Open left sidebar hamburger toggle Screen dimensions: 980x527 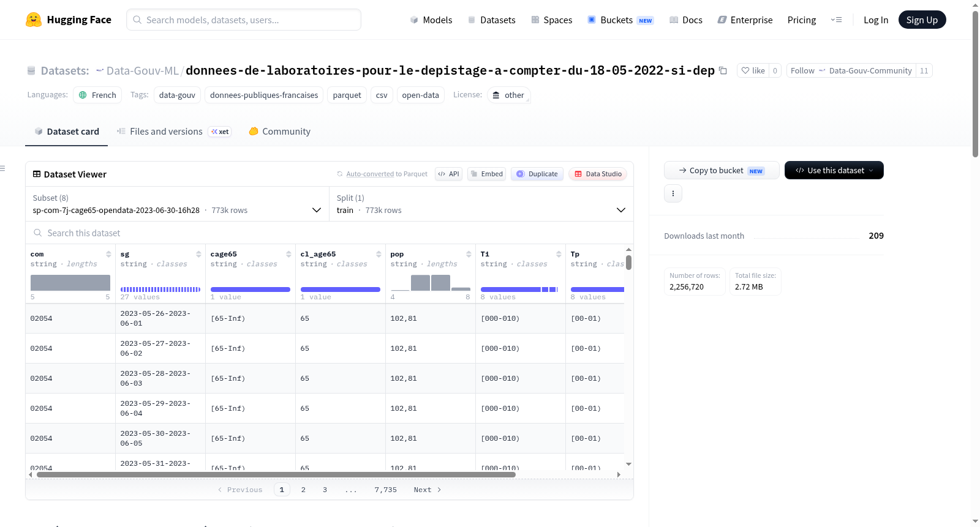pos(2,168)
